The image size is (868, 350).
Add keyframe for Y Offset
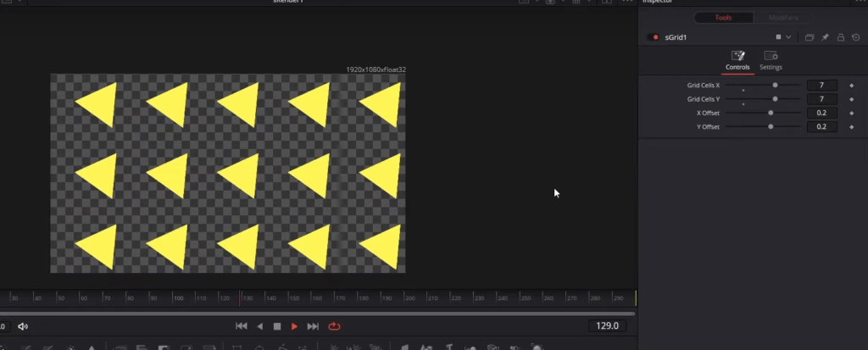pyautogui.click(x=851, y=127)
